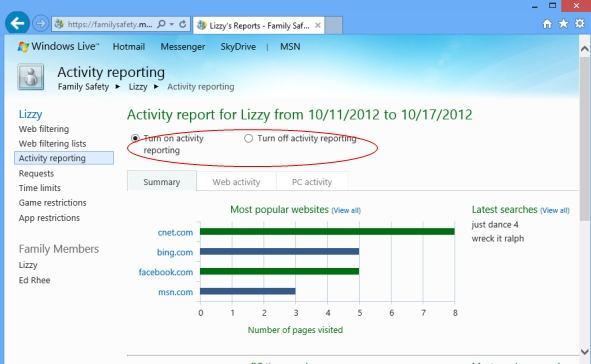Click the address bar URL field

coord(110,24)
